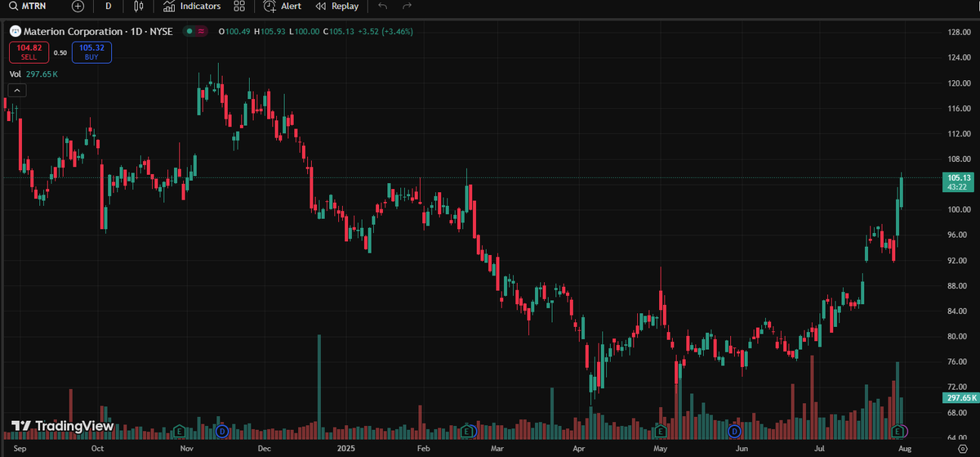Screen dimensions: 980x457
Task: Open candlestick chart type selector
Action: pyautogui.click(x=138, y=7)
